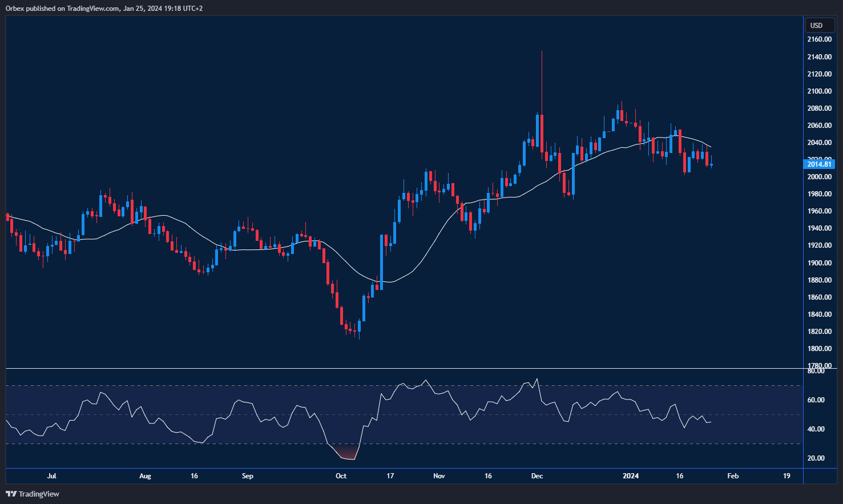Image resolution: width=843 pixels, height=504 pixels.
Task: Click the red oversold RSI area in October
Action: (x=346, y=455)
